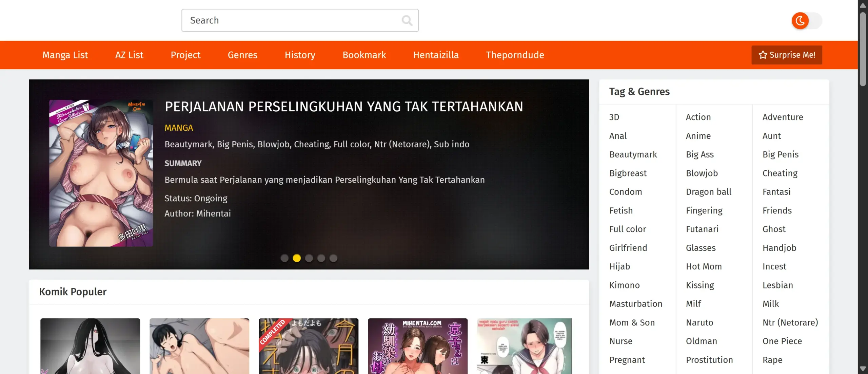Open the Anime tag
868x374 pixels.
tap(698, 136)
